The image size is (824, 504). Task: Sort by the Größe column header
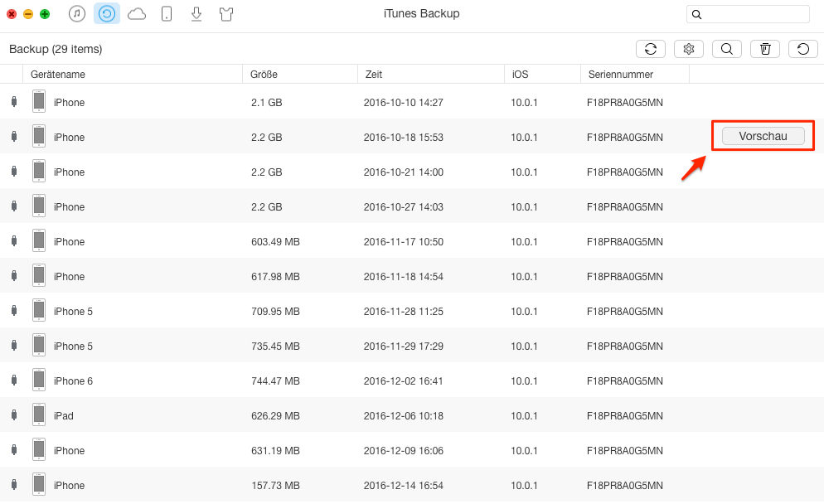(300, 74)
